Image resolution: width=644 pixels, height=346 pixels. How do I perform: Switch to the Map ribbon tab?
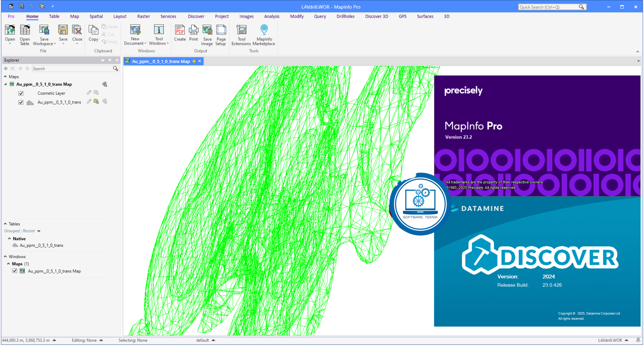point(74,16)
